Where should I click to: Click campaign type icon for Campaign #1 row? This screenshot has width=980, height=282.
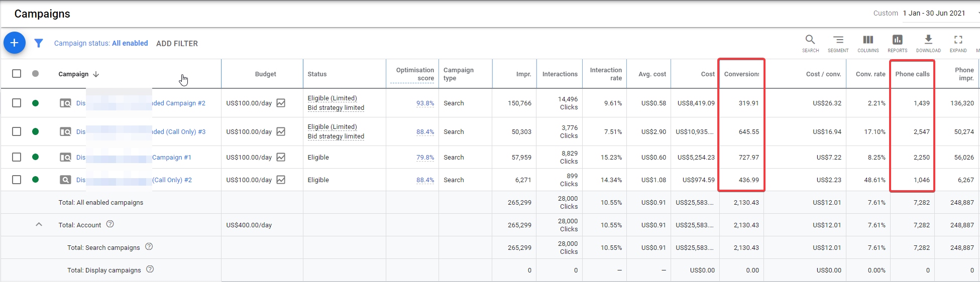click(x=65, y=157)
